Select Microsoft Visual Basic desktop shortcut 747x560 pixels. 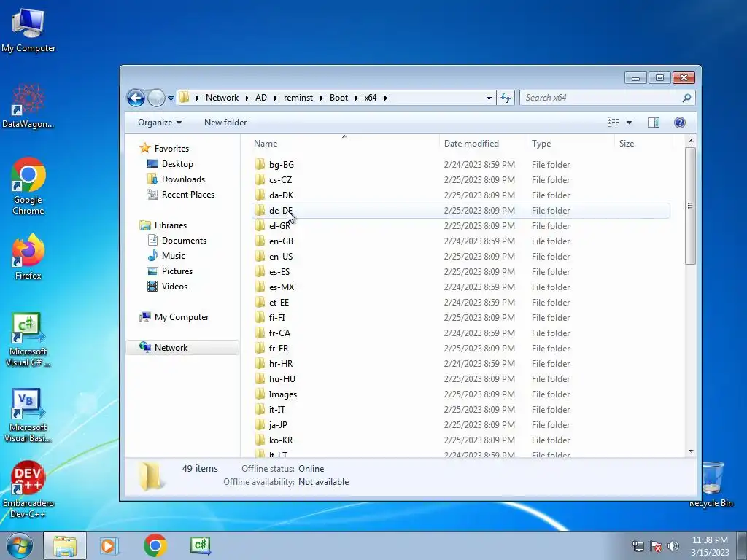(x=28, y=416)
